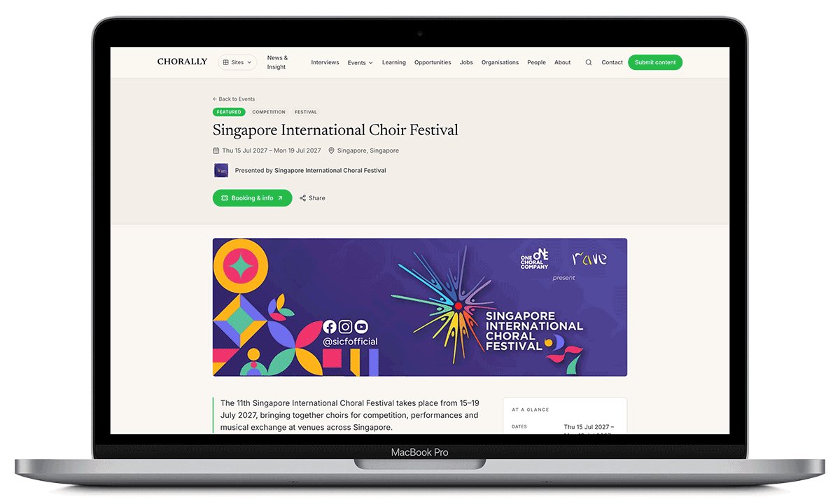Select the COMPETITION tag

[269, 112]
